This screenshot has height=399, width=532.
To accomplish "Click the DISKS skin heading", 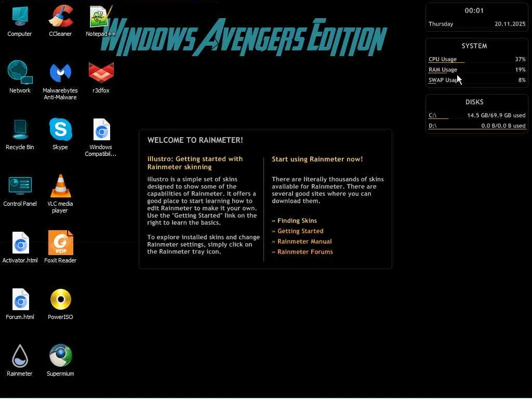I will (474, 102).
